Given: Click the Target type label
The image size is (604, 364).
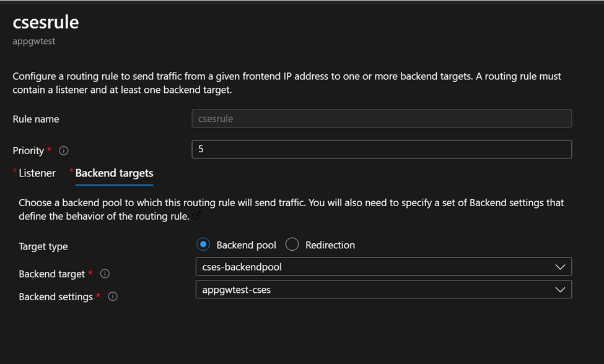Looking at the screenshot, I should point(43,246).
